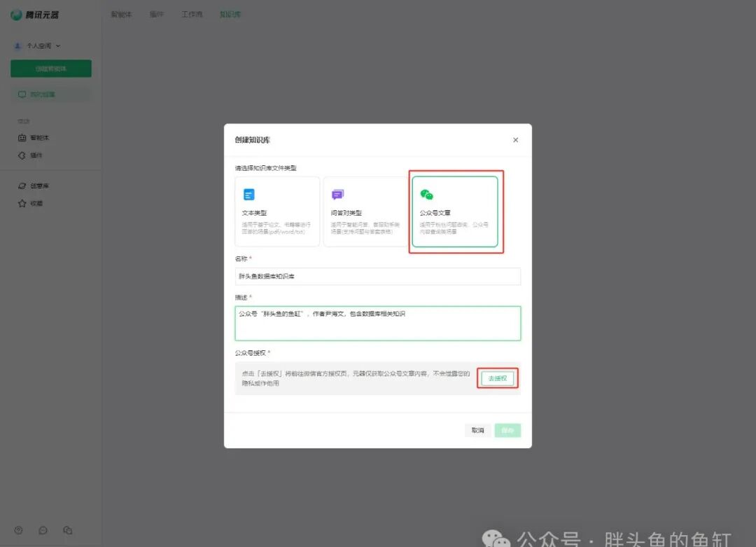The height and width of the screenshot is (547, 756).
Task: Click the 去授权 button
Action: tap(498, 378)
